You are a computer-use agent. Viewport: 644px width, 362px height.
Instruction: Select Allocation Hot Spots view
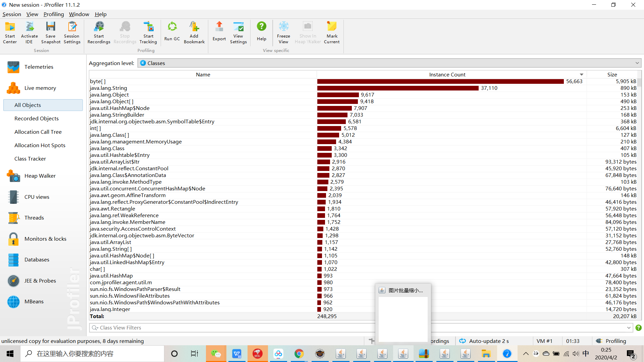coord(40,145)
